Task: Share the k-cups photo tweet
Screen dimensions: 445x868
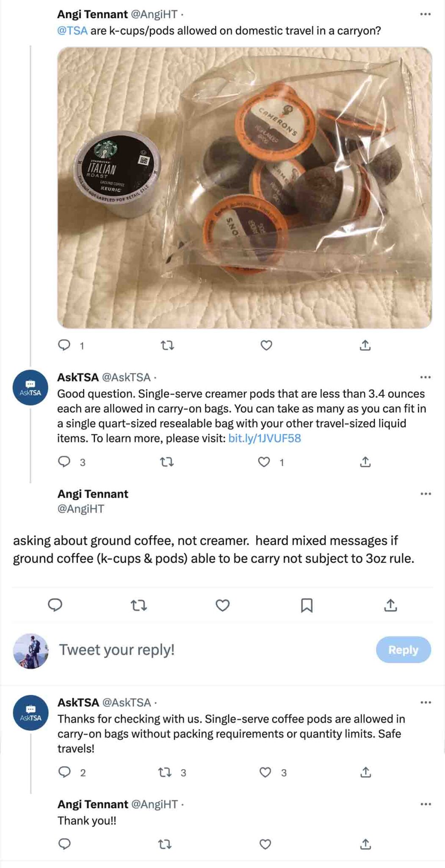Action: 365,345
